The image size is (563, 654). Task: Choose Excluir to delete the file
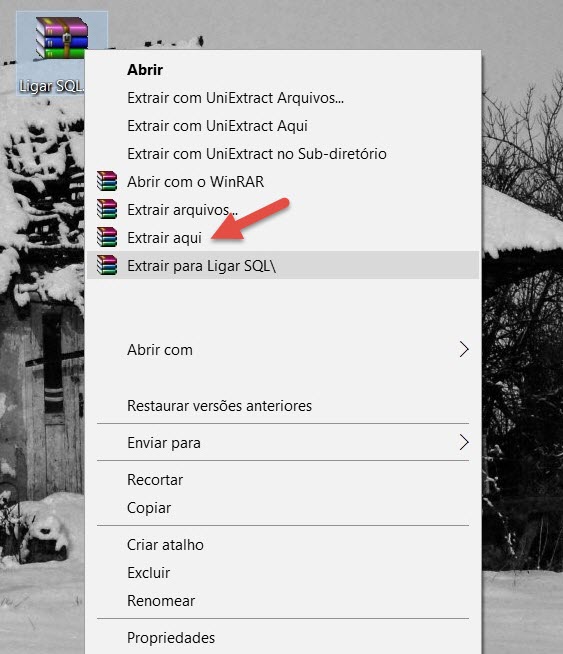pyautogui.click(x=283, y=573)
